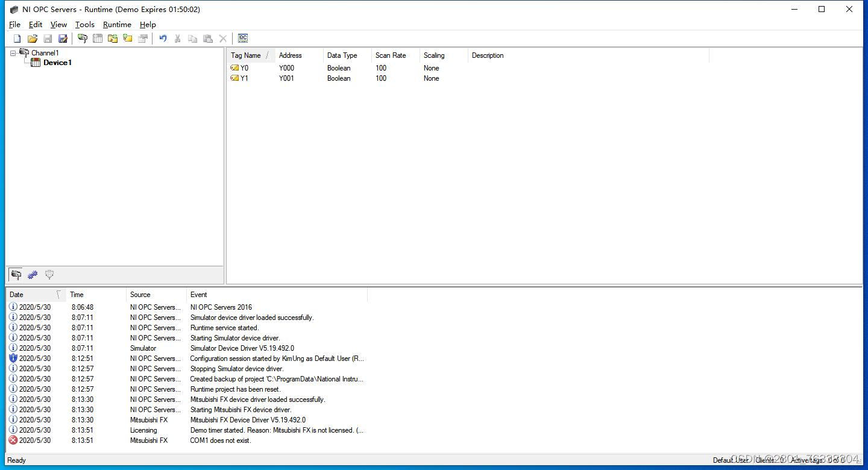This screenshot has height=470, width=868.
Task: Open the Runtime menu
Action: [117, 24]
